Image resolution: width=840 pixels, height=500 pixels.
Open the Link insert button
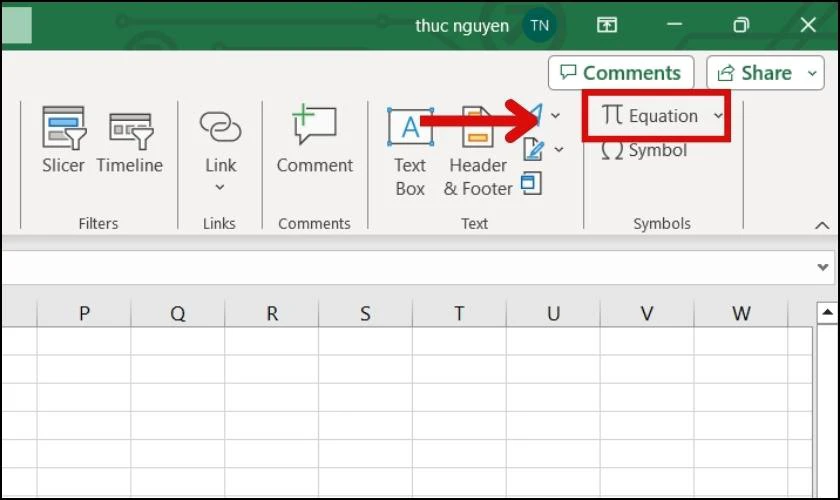pyautogui.click(x=220, y=150)
